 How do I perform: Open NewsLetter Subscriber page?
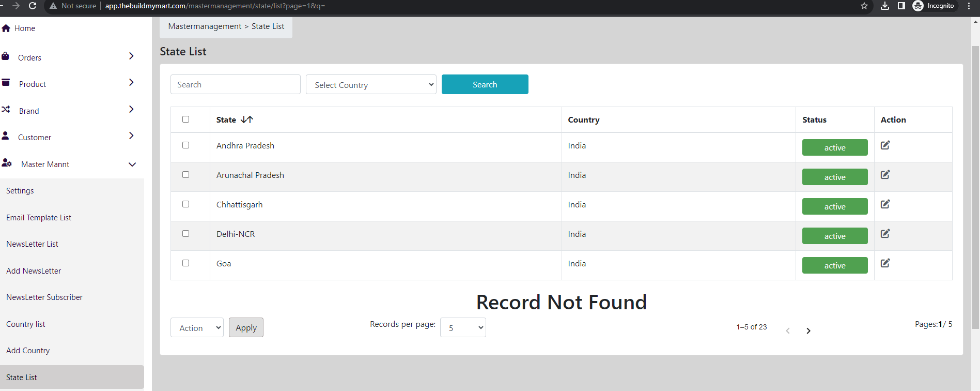[44, 297]
